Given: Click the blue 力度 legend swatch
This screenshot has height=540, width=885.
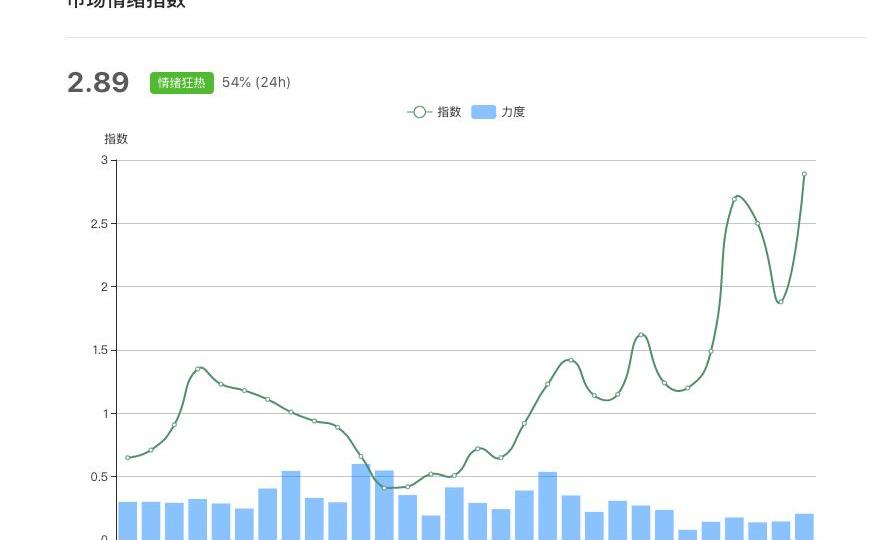Looking at the screenshot, I should tap(483, 112).
